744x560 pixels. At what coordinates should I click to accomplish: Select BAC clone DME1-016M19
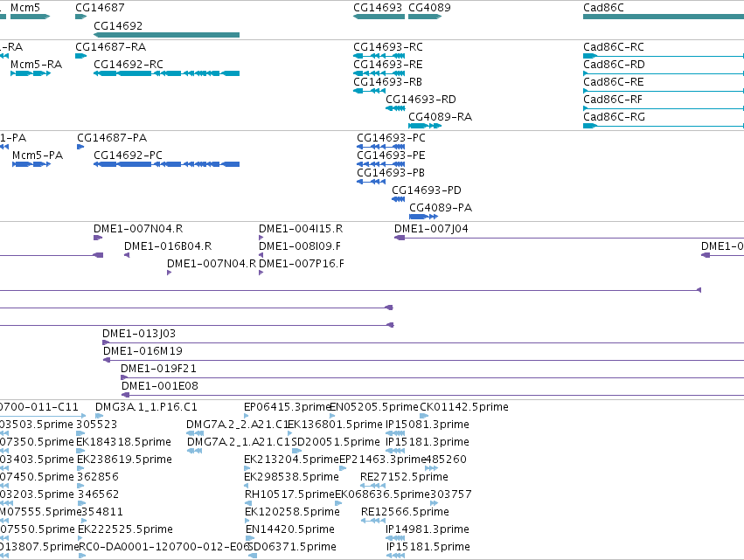click(x=424, y=360)
